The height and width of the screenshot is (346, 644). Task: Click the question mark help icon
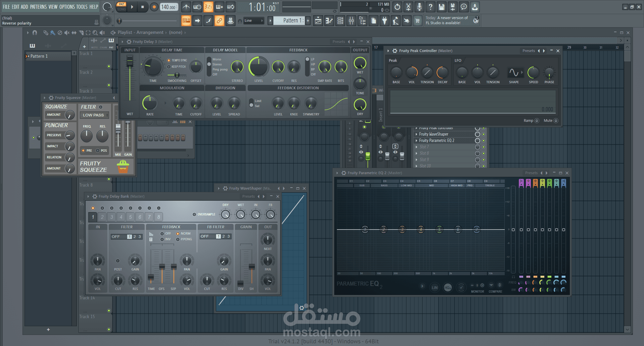pyautogui.click(x=431, y=7)
